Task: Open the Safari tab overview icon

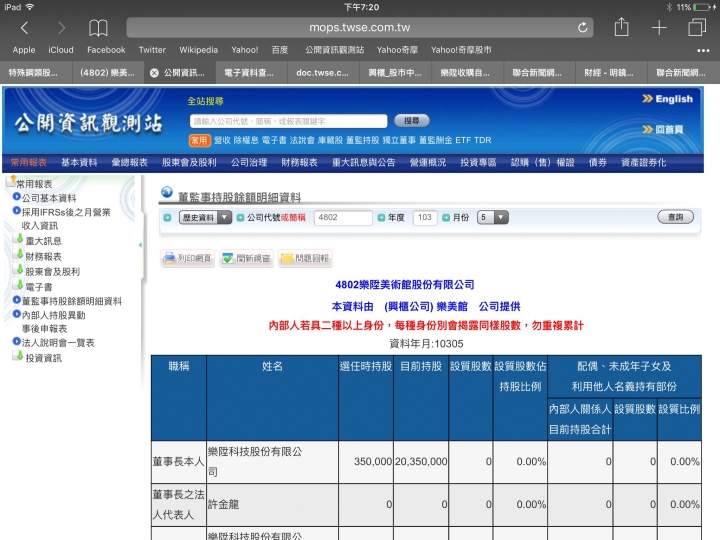Action: click(696, 27)
